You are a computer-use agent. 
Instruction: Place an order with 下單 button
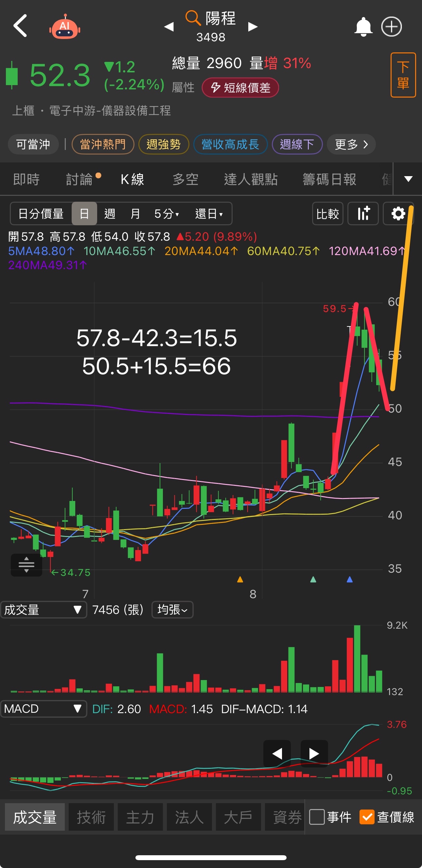point(403,75)
